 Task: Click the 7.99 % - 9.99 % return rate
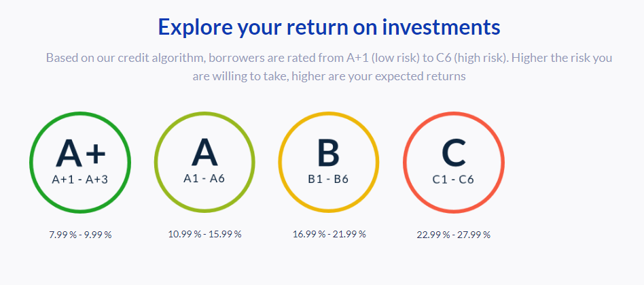click(x=80, y=235)
